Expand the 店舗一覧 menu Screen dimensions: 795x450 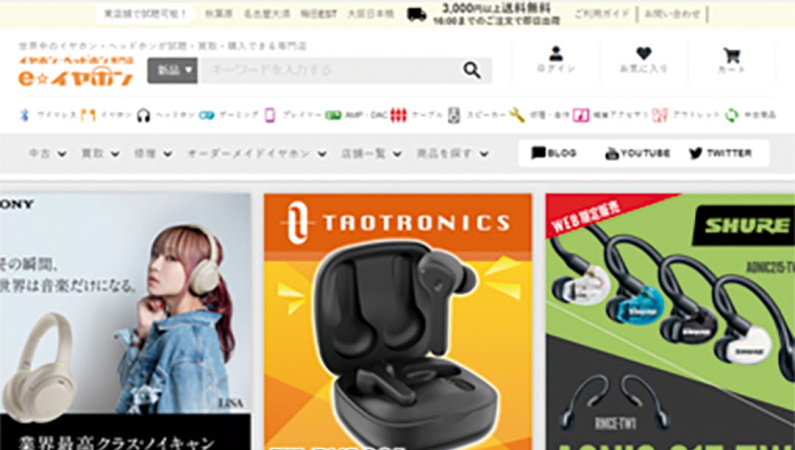371,153
